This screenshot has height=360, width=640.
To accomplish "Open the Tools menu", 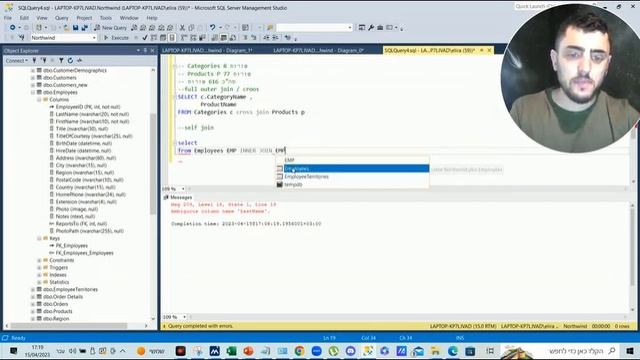I will coord(106,18).
